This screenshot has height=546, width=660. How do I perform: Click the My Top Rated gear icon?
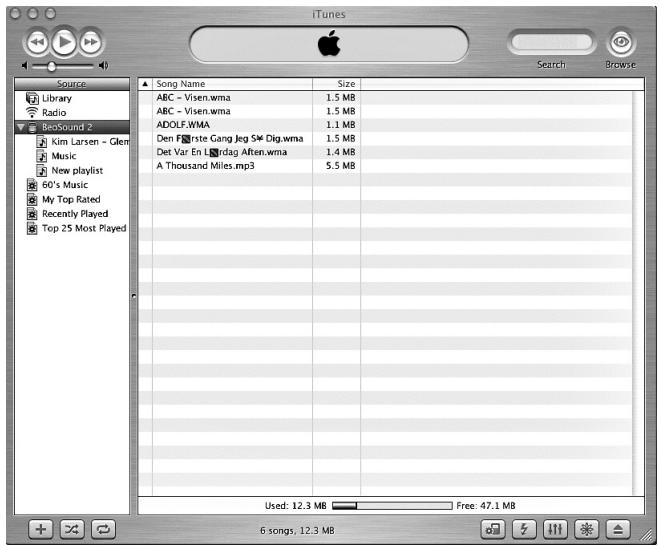click(32, 200)
